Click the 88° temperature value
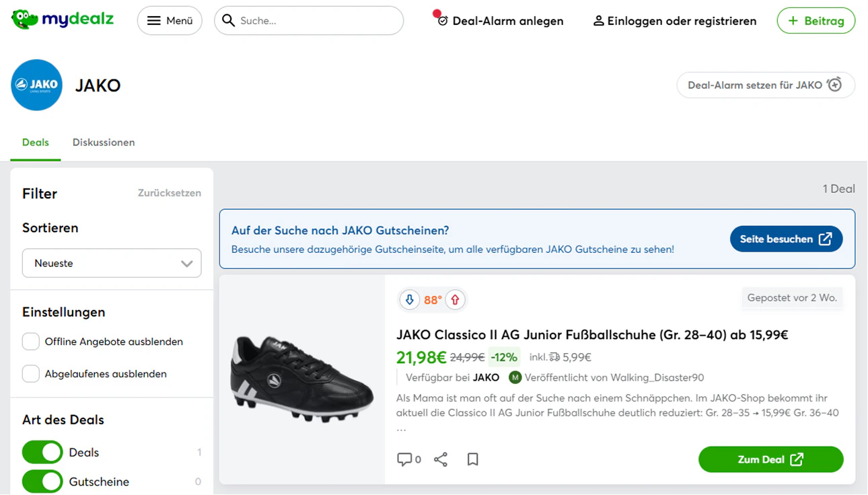The height and width of the screenshot is (495, 868). [x=433, y=300]
